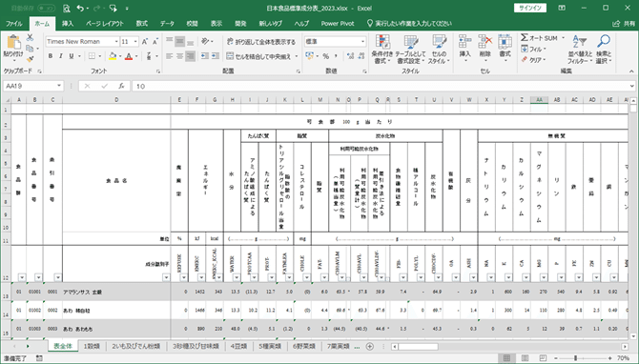The width and height of the screenshot is (639, 364).
Task: Toggle Underline formatting
Action: [x=72, y=56]
